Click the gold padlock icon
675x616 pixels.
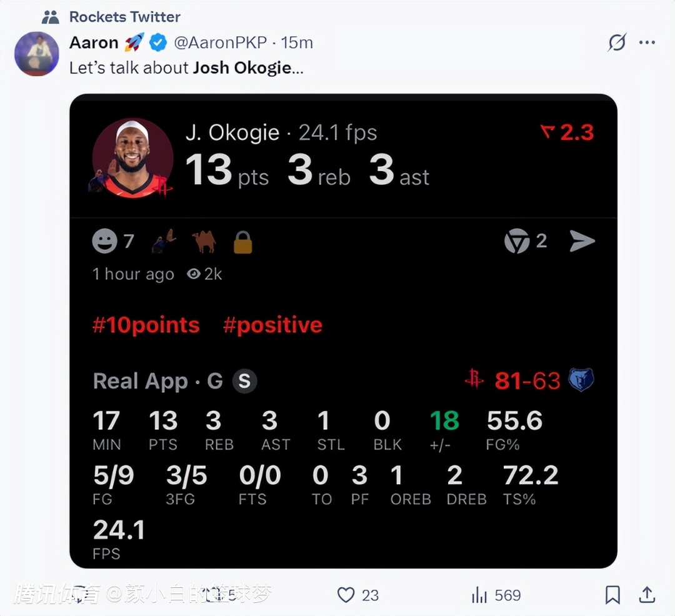pyautogui.click(x=243, y=242)
